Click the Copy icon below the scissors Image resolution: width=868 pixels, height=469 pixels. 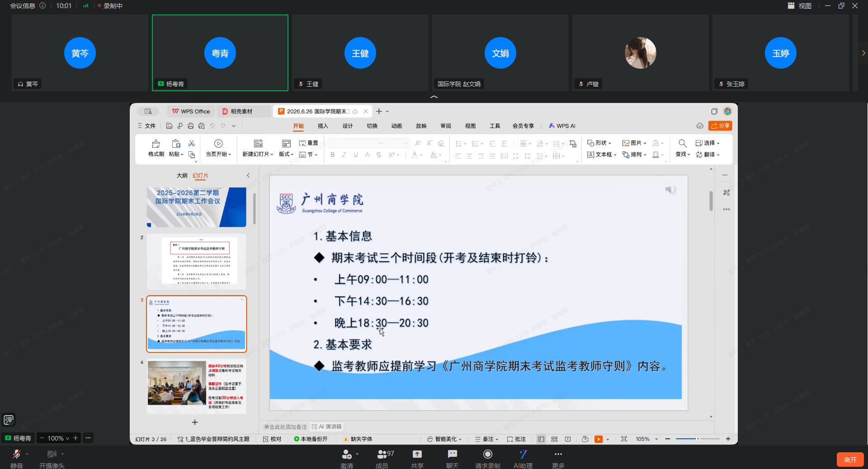[192, 155]
